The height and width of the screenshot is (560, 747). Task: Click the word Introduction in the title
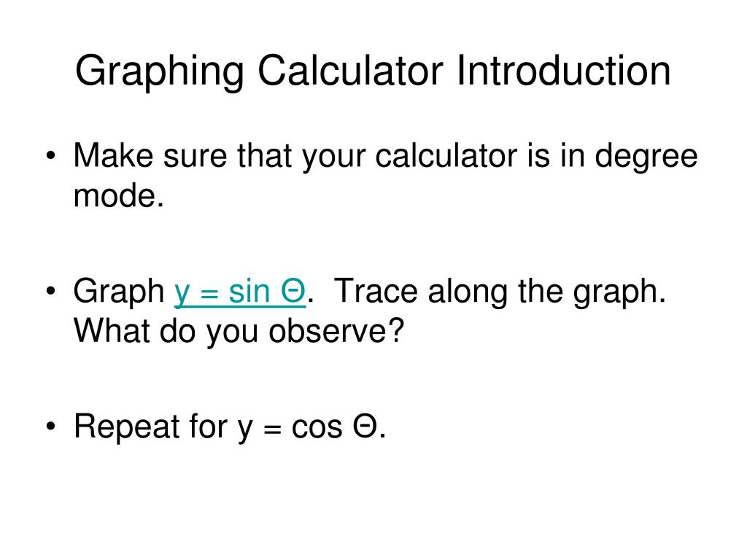[x=564, y=70]
